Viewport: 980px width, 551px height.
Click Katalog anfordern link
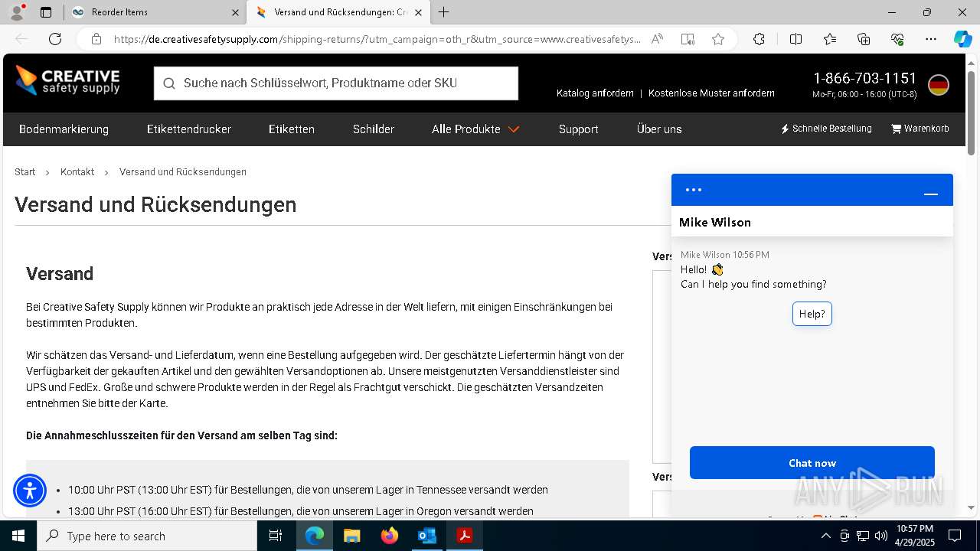pos(595,93)
